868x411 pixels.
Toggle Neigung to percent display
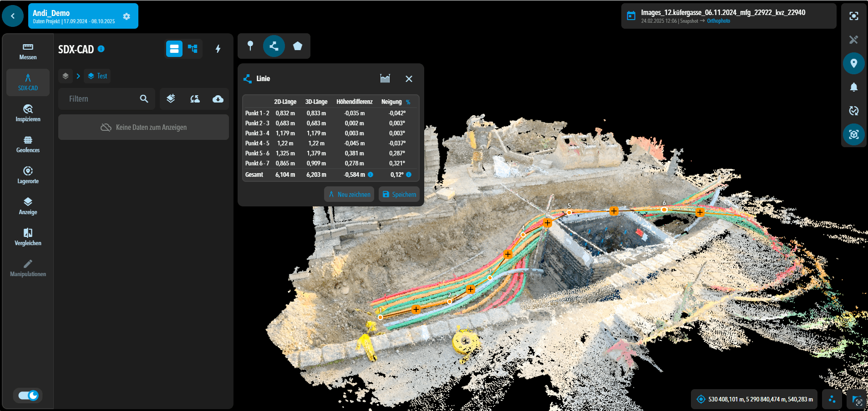tap(408, 102)
